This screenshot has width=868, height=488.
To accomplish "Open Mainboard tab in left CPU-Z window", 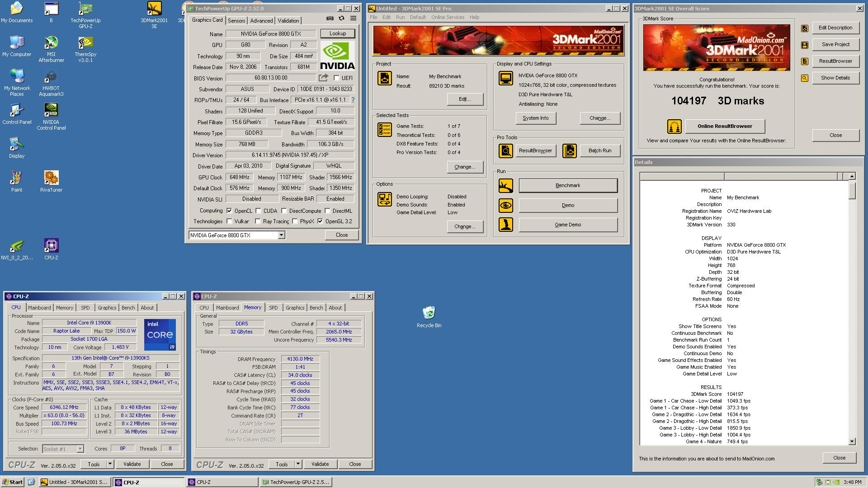I will point(39,308).
